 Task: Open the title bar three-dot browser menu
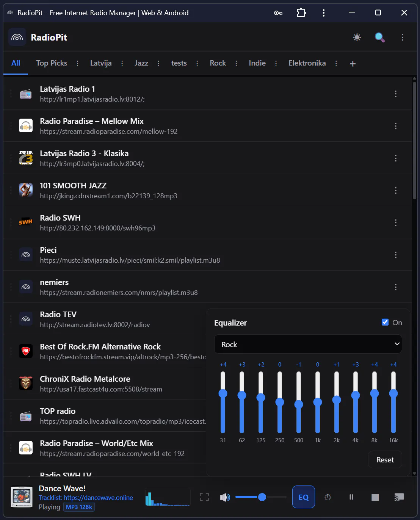point(323,13)
